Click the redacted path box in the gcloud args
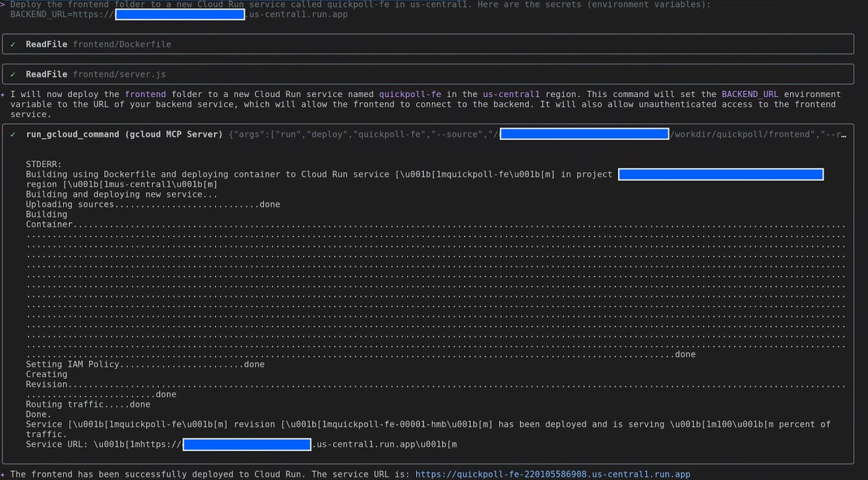The image size is (868, 480). tap(584, 134)
